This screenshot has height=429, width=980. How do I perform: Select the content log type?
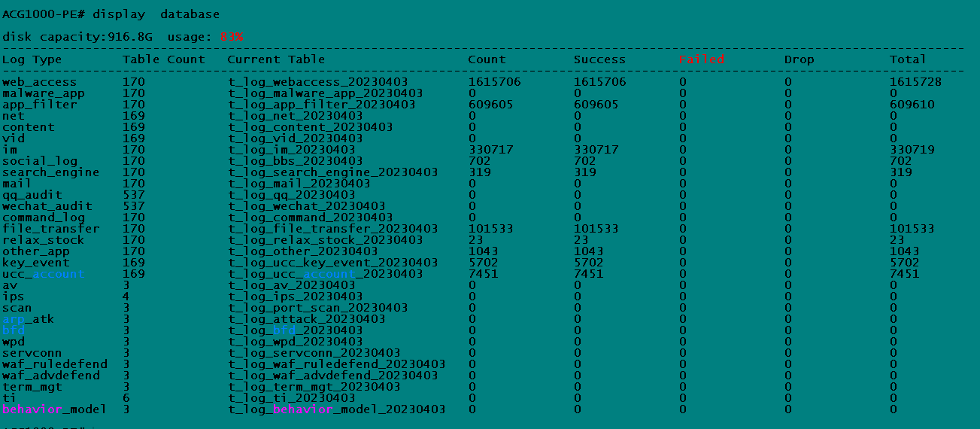click(29, 127)
